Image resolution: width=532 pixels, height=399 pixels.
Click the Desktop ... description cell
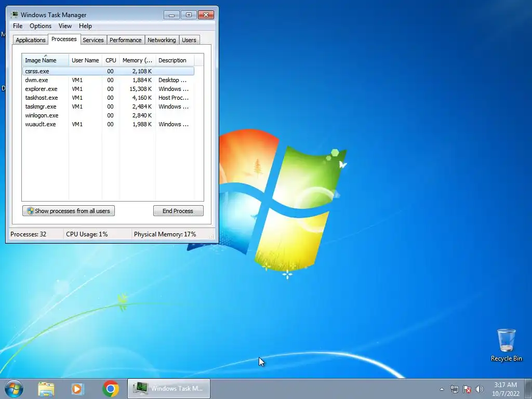[x=172, y=80]
